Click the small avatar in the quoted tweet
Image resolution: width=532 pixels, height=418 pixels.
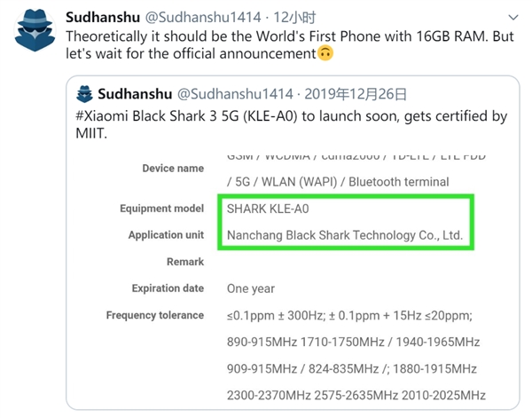click(86, 94)
